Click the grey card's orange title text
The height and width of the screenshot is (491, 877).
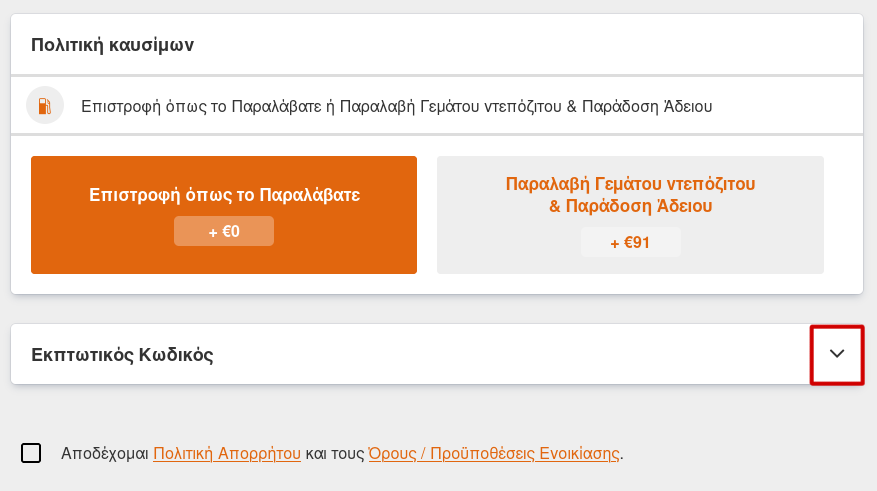tap(630, 195)
